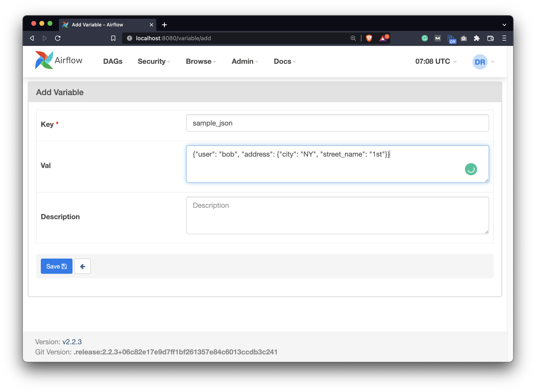Click the Grammarly status circle inside Val field
Viewport: 536px width, 392px height.
[x=471, y=169]
